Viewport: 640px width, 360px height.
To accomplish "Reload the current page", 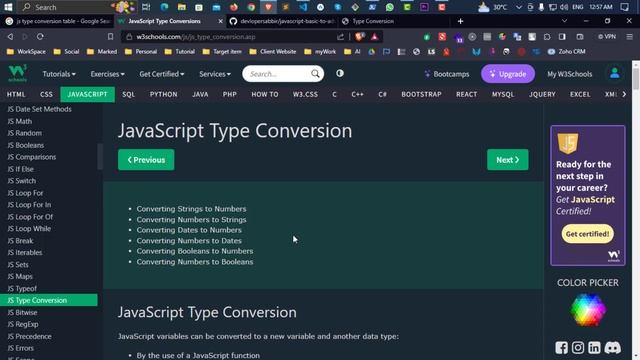I will point(40,37).
